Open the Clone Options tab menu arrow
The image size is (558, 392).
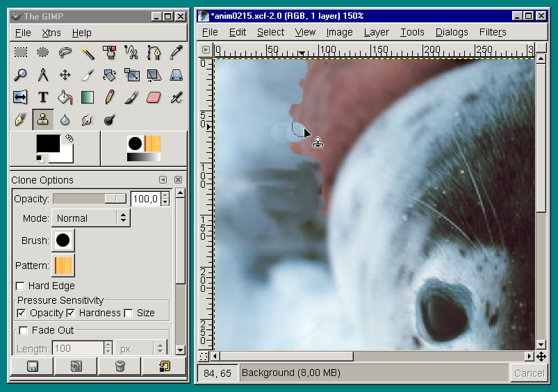click(163, 180)
